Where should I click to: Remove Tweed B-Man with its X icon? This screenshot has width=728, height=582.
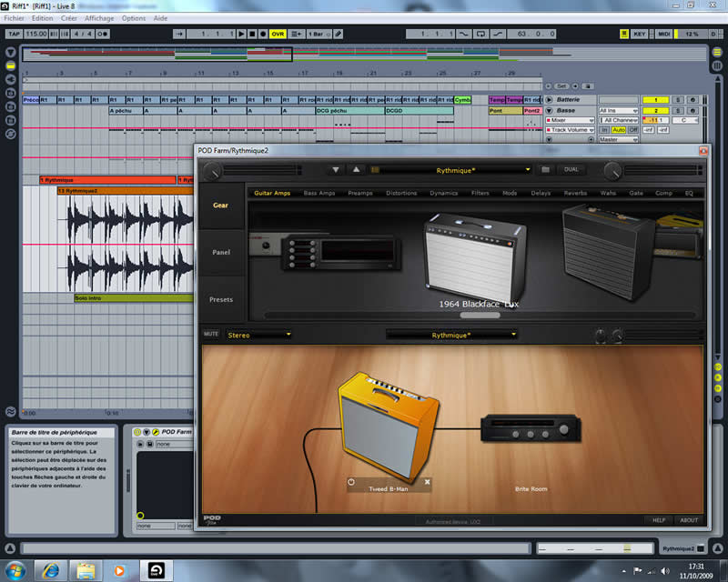pos(427,482)
